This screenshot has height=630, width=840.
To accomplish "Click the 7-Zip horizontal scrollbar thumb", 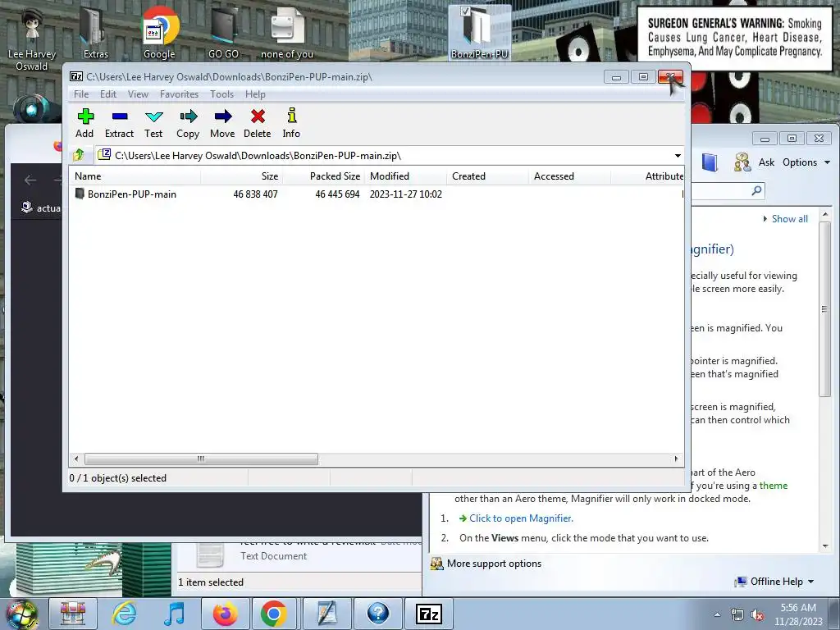I will 201,459.
